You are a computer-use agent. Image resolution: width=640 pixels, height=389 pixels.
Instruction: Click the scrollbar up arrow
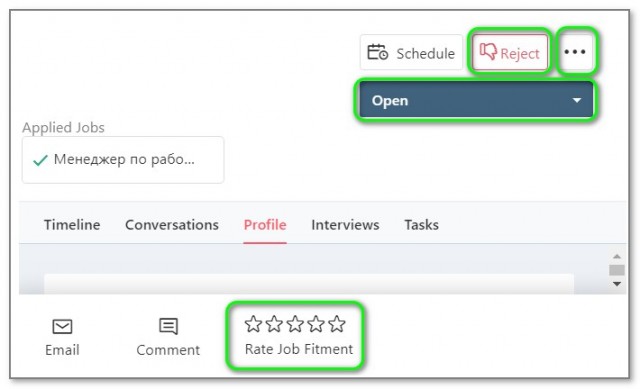[617, 256]
